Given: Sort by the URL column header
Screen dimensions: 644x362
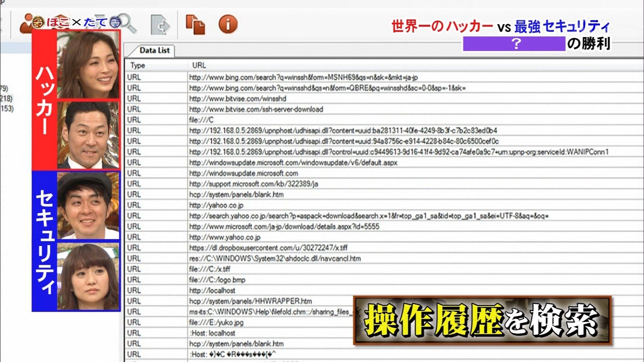Looking at the screenshot, I should point(199,65).
